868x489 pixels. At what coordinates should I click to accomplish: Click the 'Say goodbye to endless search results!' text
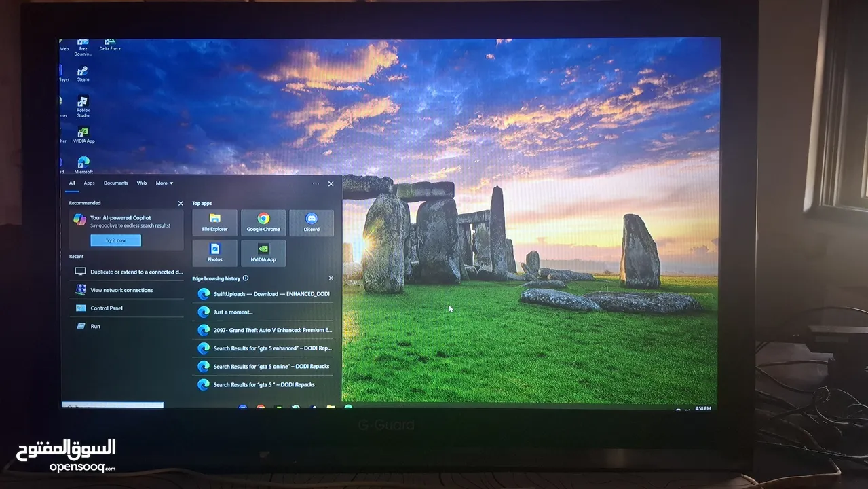(130, 225)
